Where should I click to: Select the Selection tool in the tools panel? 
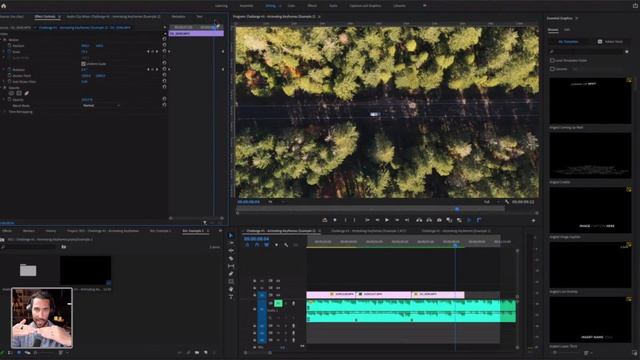click(x=231, y=236)
